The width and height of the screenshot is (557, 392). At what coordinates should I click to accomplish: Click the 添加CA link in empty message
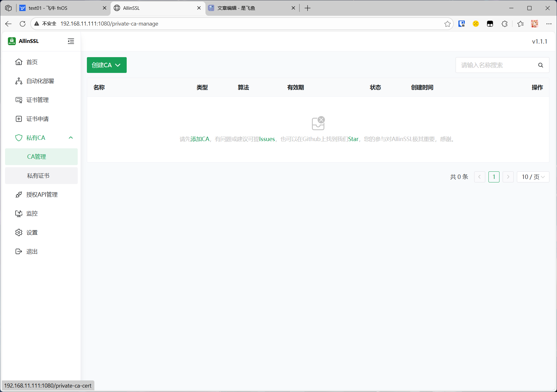pos(200,139)
